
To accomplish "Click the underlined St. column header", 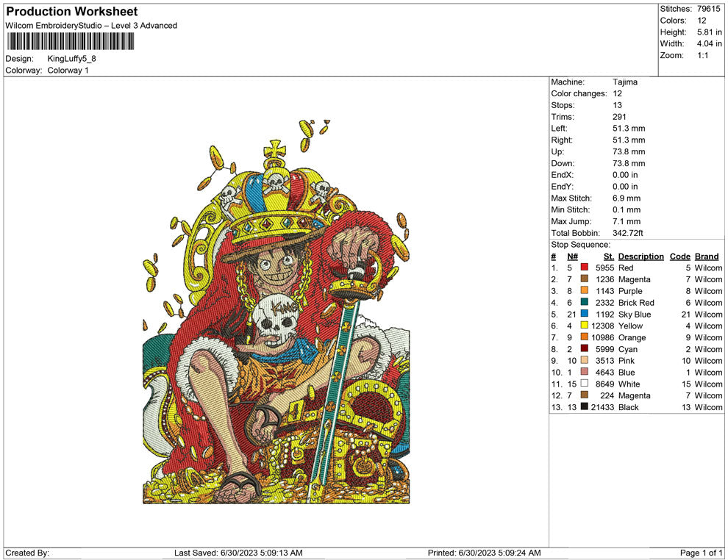I will 609,256.
